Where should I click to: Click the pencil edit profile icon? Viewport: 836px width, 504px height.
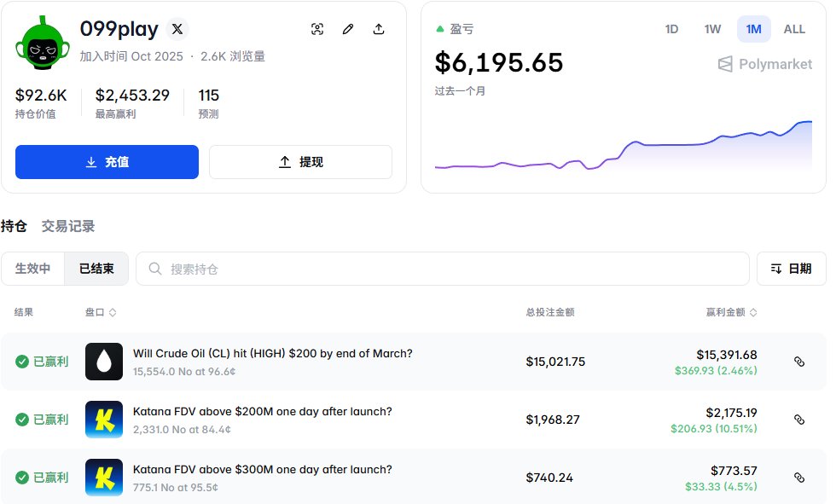[x=348, y=29]
